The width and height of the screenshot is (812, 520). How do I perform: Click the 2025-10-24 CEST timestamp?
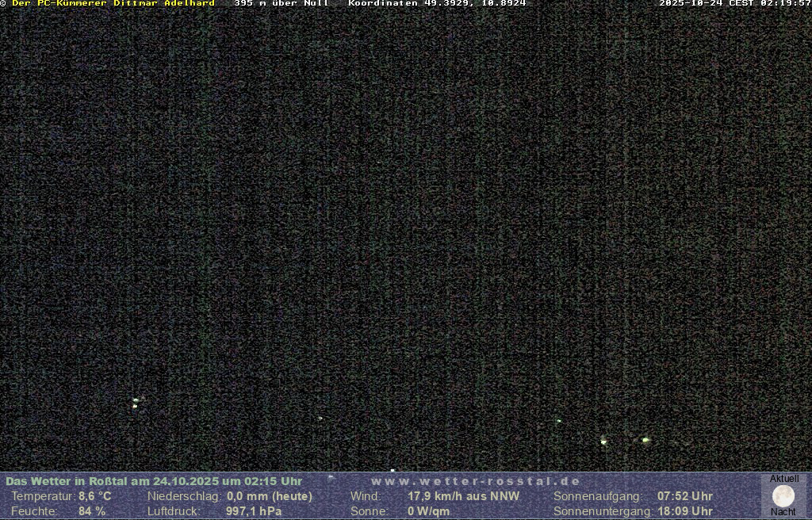pos(734,4)
